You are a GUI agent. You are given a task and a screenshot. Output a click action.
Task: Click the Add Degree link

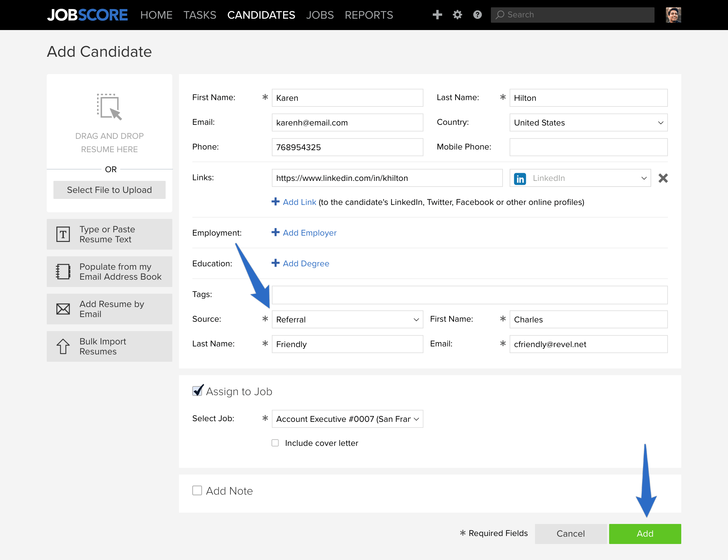[x=306, y=263]
